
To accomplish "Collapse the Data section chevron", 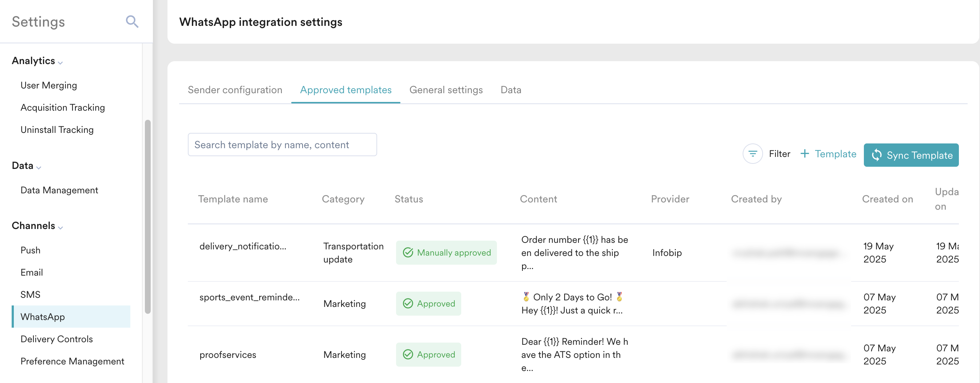I will coord(39,167).
